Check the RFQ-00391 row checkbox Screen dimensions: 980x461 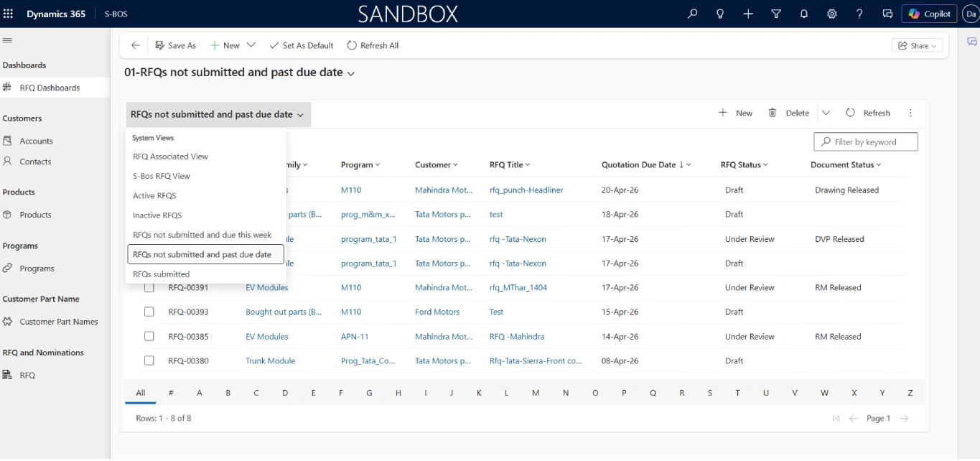(149, 287)
